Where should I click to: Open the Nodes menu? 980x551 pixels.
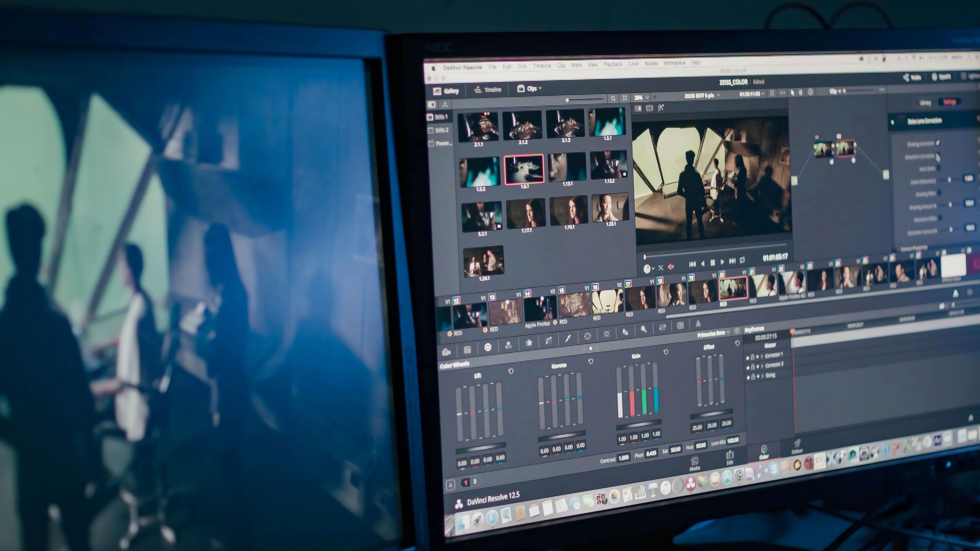651,64
